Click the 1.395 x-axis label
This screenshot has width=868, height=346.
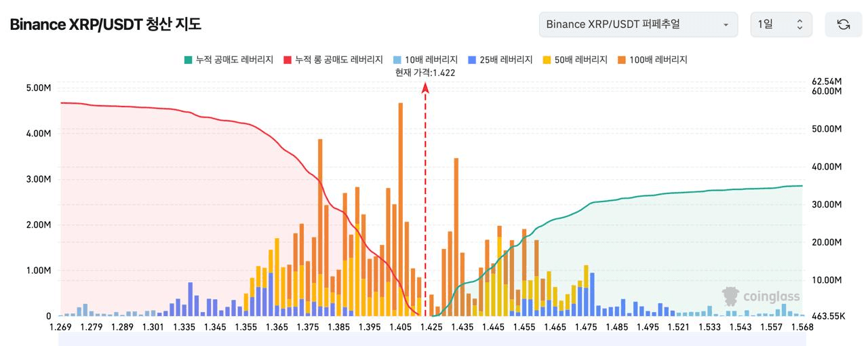[370, 327]
